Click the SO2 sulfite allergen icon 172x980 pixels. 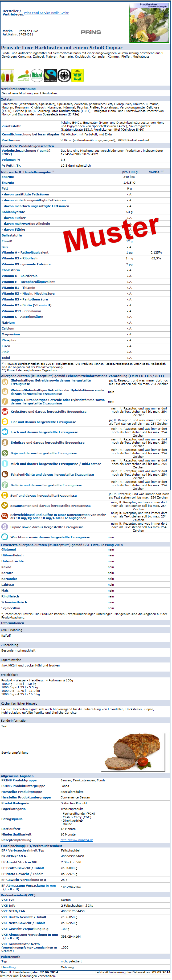coord(5,516)
